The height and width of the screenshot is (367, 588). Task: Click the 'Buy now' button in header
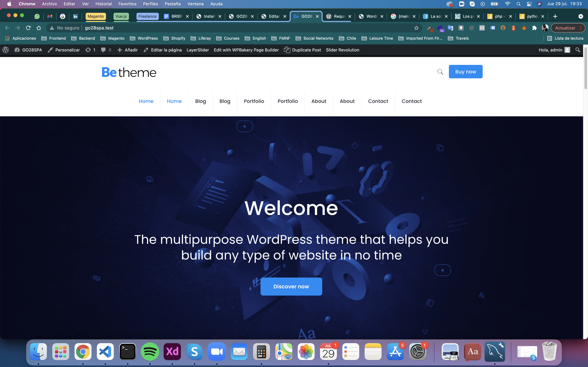click(466, 71)
